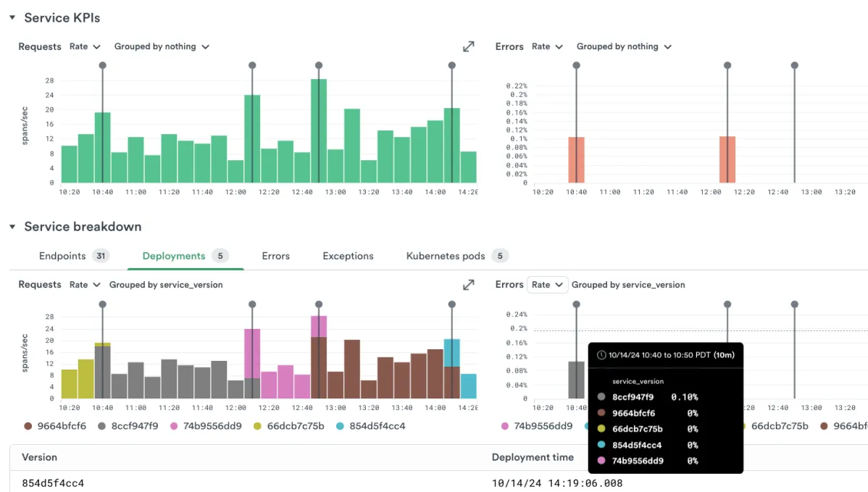Click the tallest green bar near 12:50
868x492 pixels.
[x=319, y=131]
